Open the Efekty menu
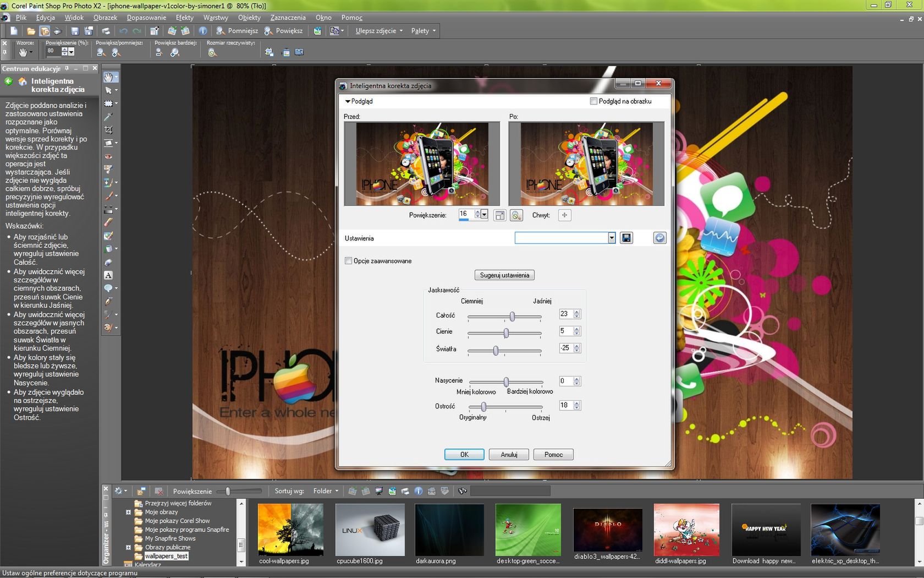The image size is (924, 578). click(x=185, y=18)
